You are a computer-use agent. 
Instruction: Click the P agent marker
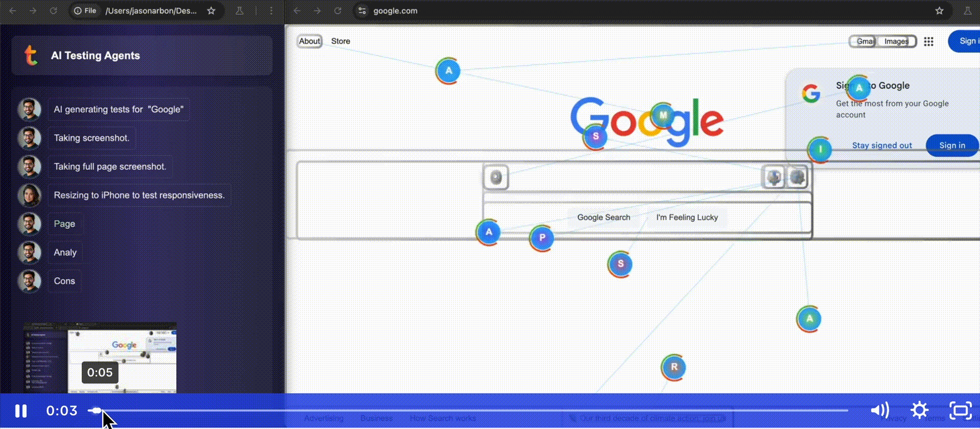(542, 238)
